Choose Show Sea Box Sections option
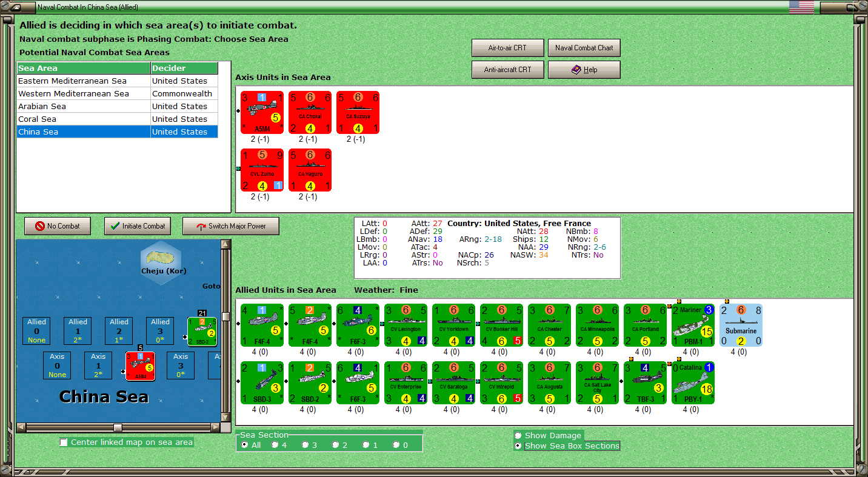The height and width of the screenshot is (477, 868). point(567,445)
